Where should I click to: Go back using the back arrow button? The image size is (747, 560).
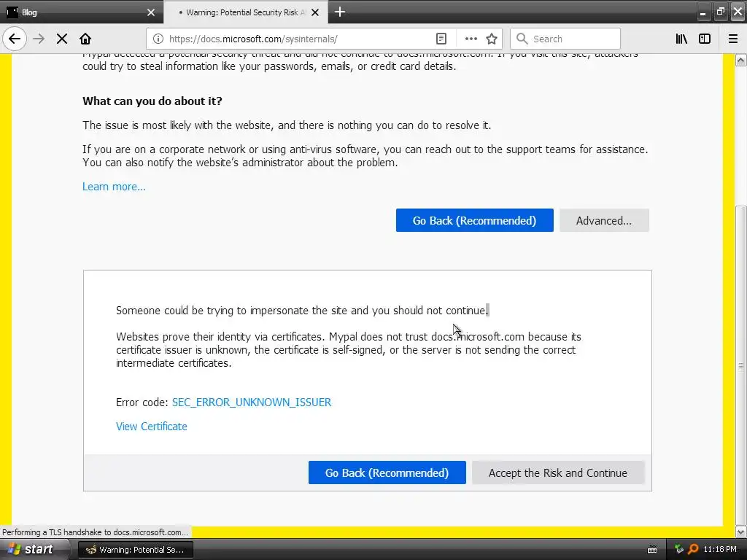pos(15,39)
